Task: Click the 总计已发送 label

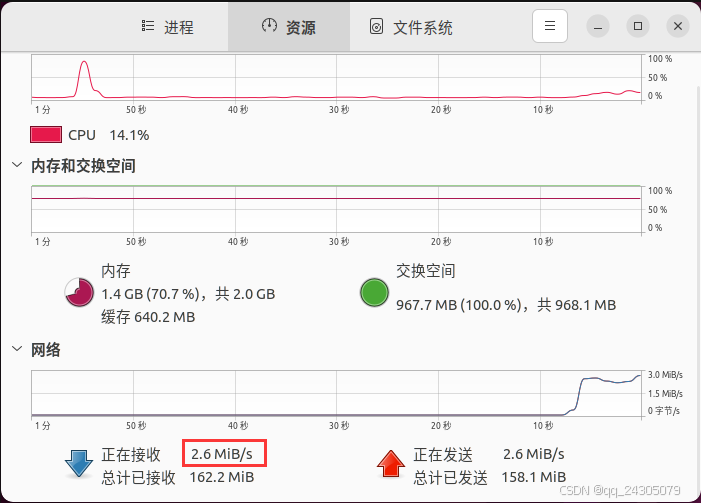Action: (x=450, y=478)
